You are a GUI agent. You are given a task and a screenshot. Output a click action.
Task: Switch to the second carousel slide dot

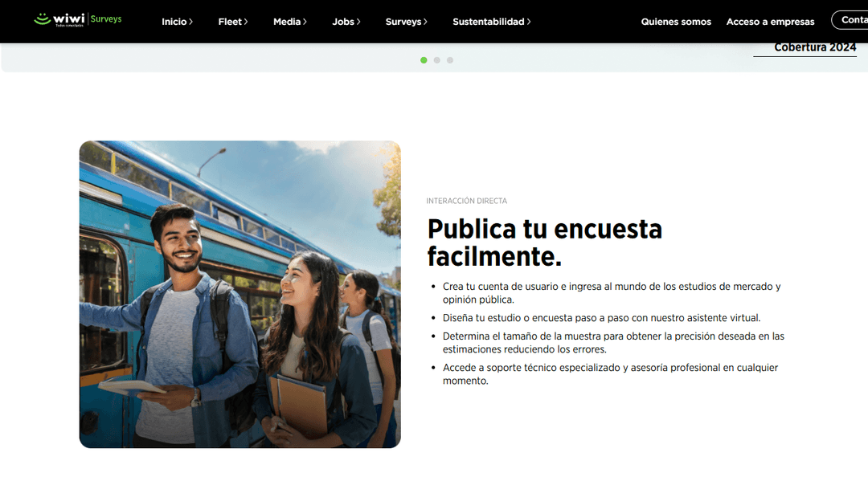[x=436, y=60]
